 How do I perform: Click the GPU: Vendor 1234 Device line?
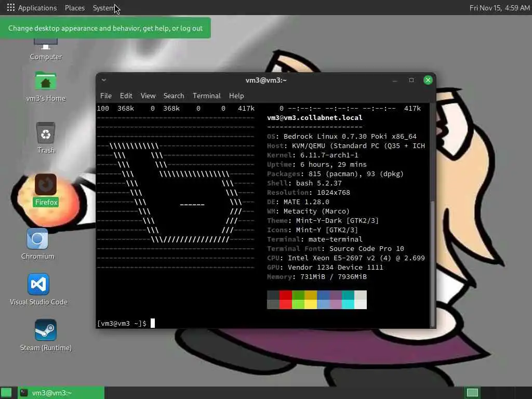[x=325, y=268]
